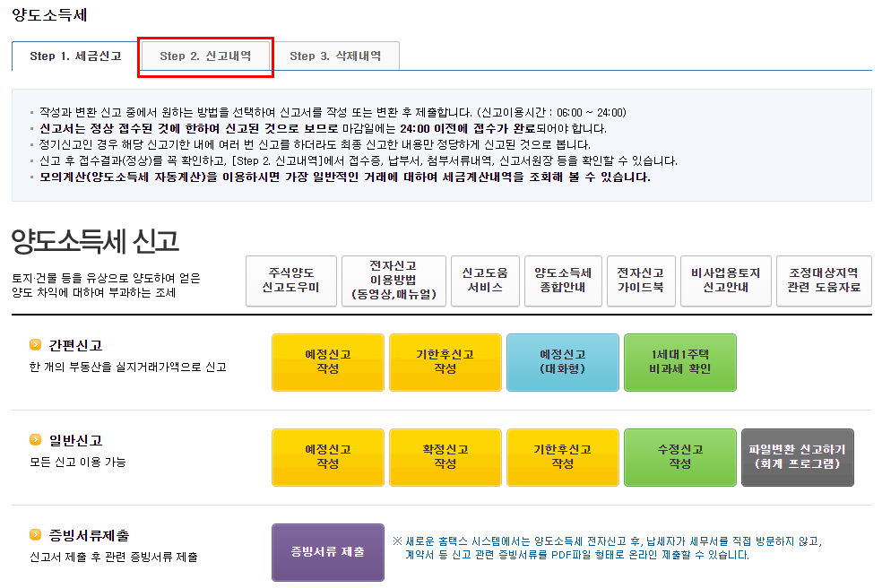The height and width of the screenshot is (588, 882).
Task: Submit documents via 증빙서류 제출
Action: pos(327,552)
